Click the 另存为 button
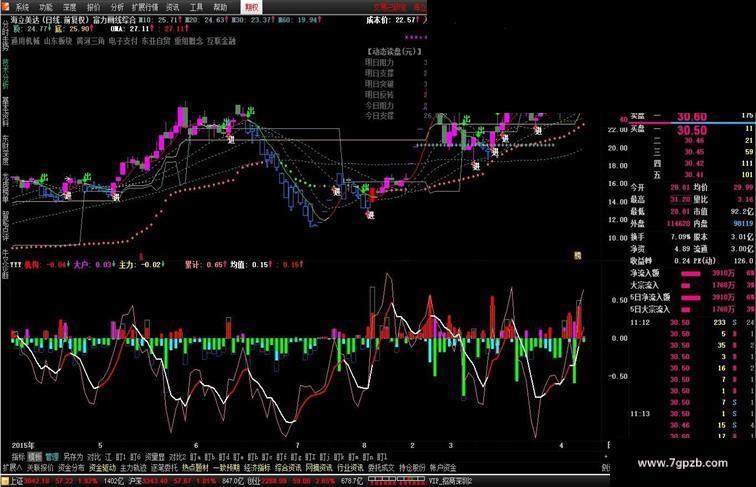Viewport: 756px width, 487px height. coord(73,457)
